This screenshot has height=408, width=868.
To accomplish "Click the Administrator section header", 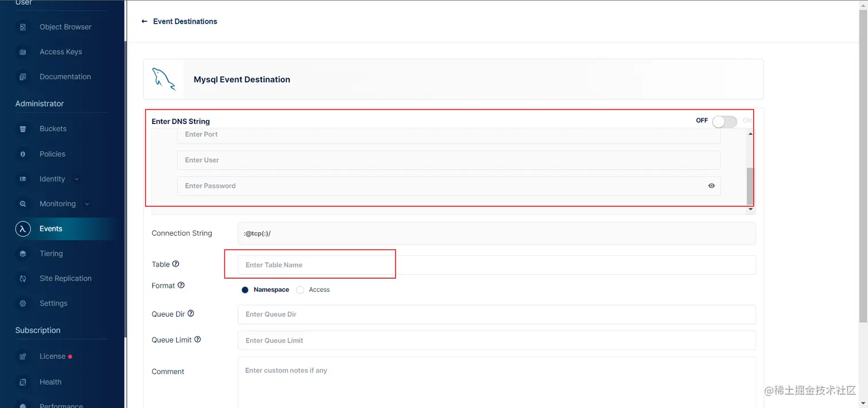I will (40, 103).
